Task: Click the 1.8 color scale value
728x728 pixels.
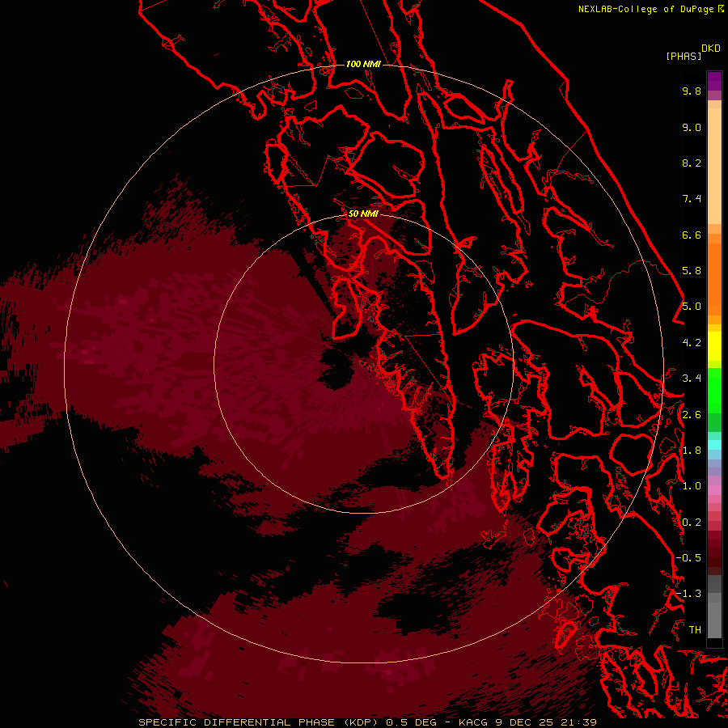Action: (692, 451)
